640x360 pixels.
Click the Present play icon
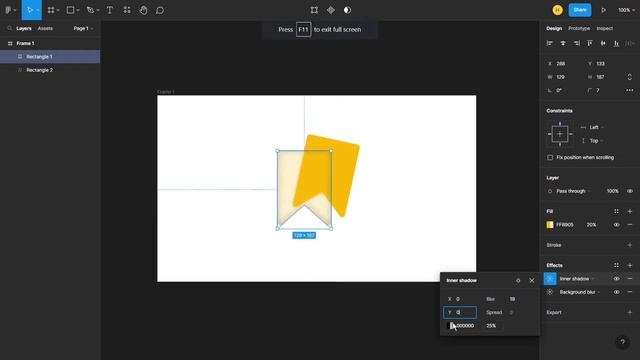[x=603, y=10]
